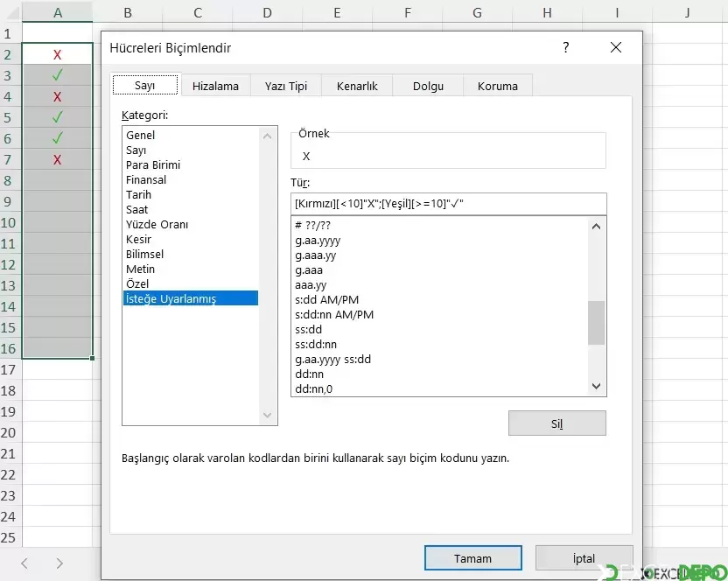Click cell A2 with red X
Screen dimensions: 728x581
[57, 54]
